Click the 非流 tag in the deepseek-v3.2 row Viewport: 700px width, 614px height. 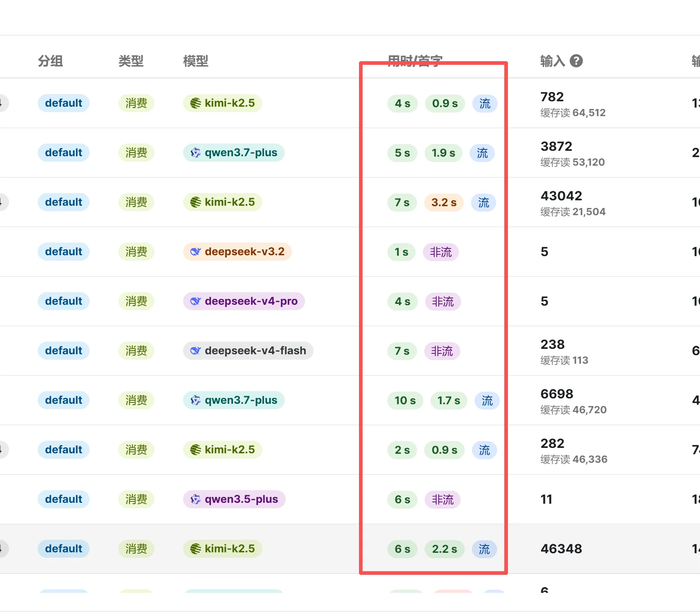[x=441, y=252]
